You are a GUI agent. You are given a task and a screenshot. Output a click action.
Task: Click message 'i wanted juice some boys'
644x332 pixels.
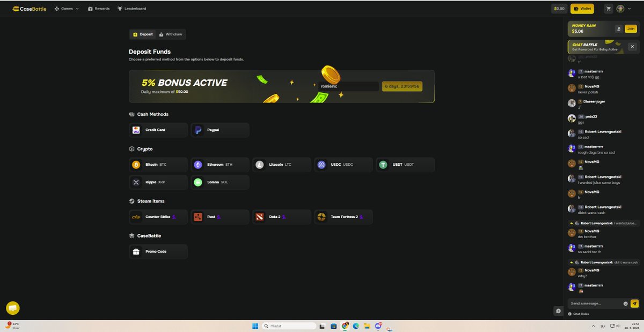[x=599, y=182]
